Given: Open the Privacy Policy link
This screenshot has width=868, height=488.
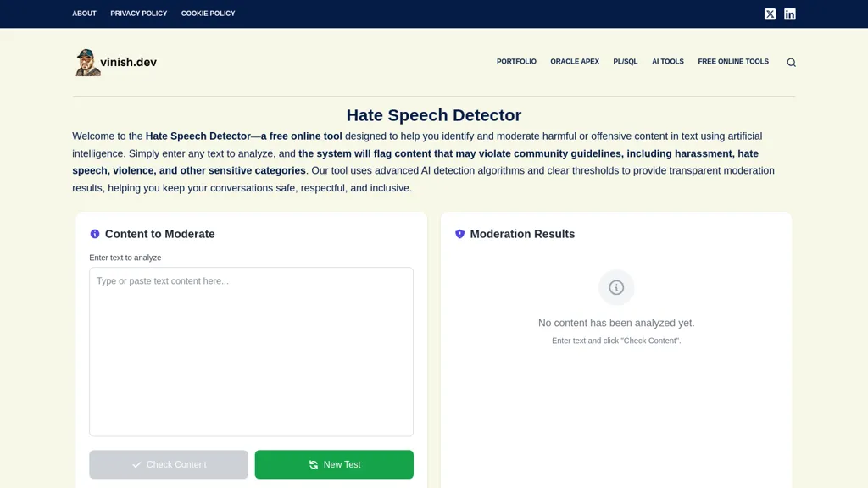Looking at the screenshot, I should point(138,14).
